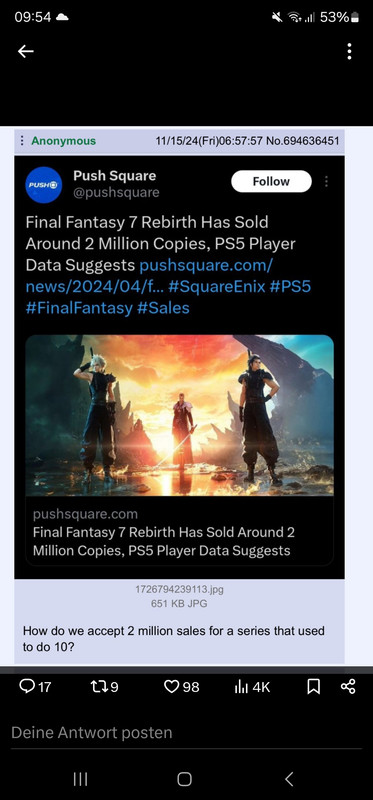Open the three-dot overflow menu
373x800 pixels.
pyautogui.click(x=349, y=51)
